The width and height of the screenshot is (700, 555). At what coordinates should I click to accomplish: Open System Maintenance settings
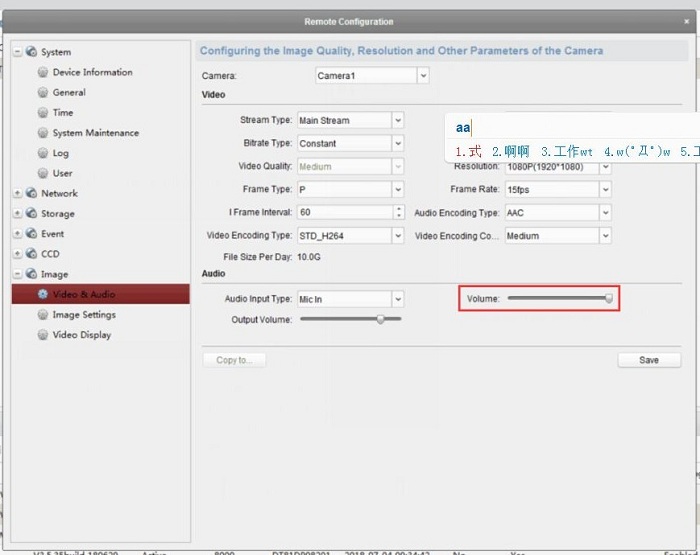pyautogui.click(x=96, y=133)
